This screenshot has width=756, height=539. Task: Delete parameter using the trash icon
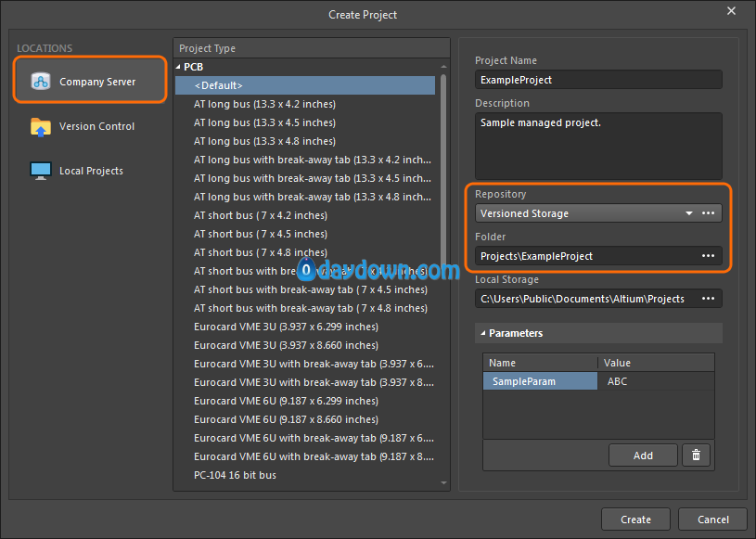click(696, 455)
